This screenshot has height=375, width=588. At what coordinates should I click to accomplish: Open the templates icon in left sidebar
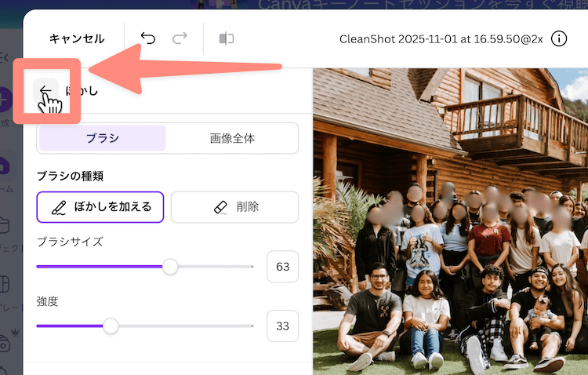pyautogui.click(x=5, y=282)
